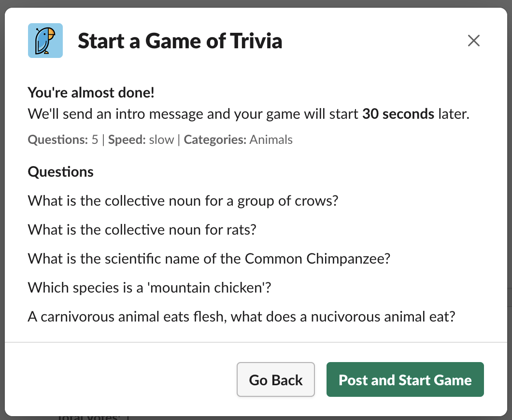512x420 pixels.
Task: Click the dimmed backdrop outside the dialog
Action: pos(256,3)
